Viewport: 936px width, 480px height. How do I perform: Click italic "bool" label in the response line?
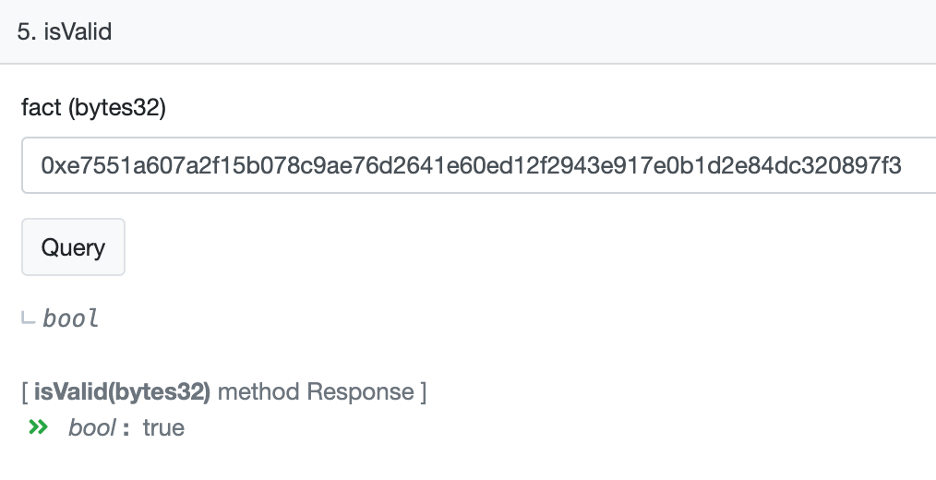pos(88,429)
